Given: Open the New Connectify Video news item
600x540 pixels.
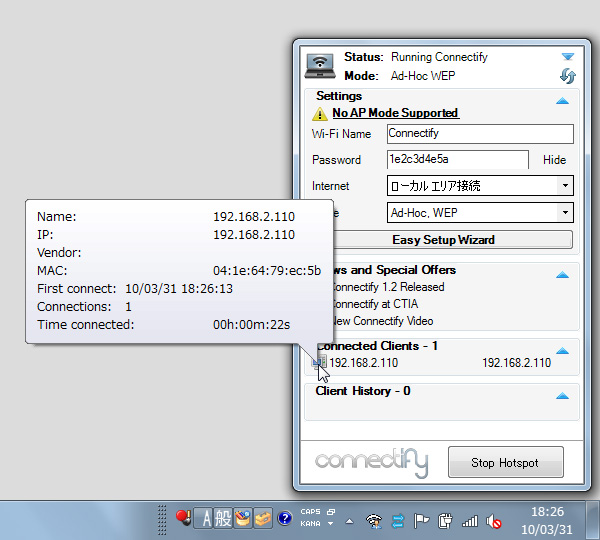Looking at the screenshot, I should click(x=382, y=321).
